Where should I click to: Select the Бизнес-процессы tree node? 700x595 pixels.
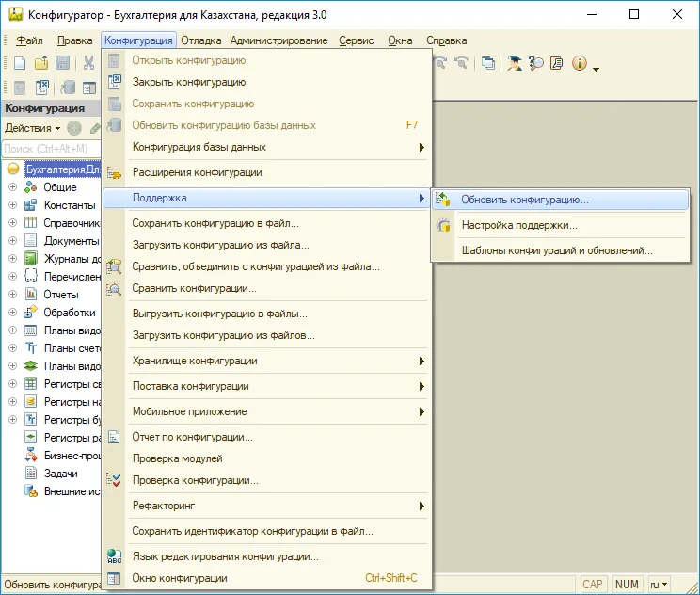click(x=72, y=456)
